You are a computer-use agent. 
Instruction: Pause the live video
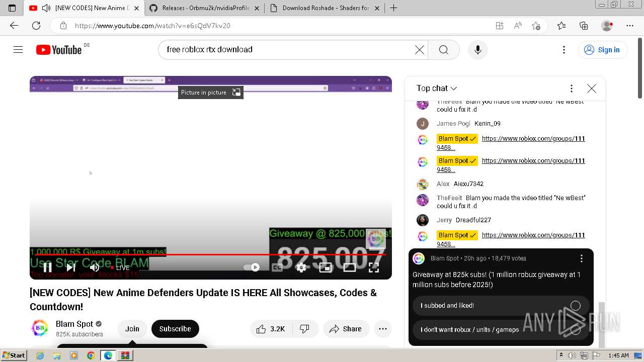pyautogui.click(x=47, y=267)
